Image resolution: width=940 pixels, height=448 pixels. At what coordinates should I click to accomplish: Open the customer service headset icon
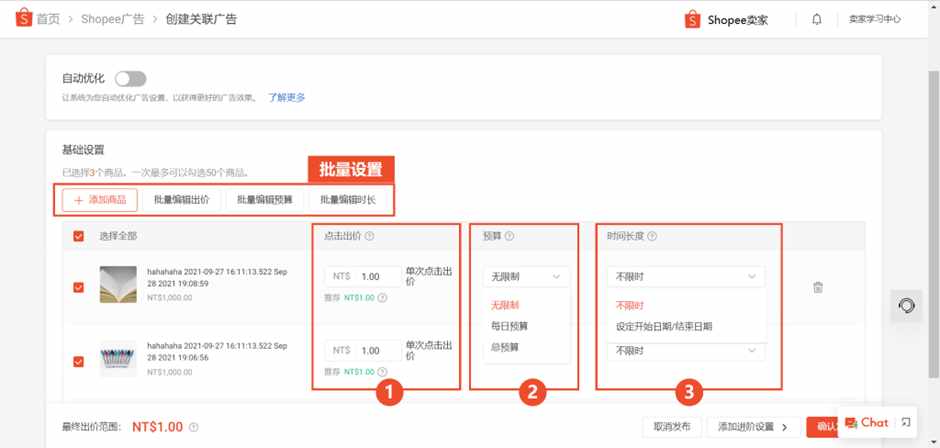click(x=906, y=306)
